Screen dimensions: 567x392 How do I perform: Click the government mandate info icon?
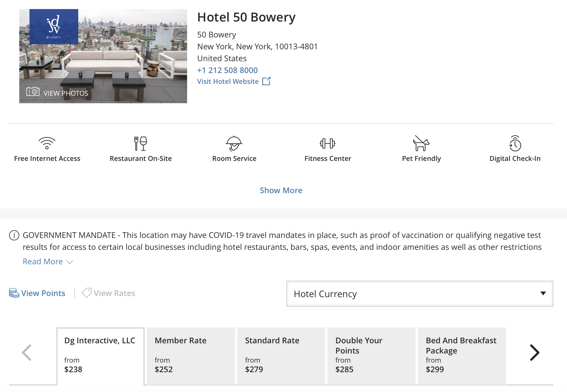pos(14,235)
